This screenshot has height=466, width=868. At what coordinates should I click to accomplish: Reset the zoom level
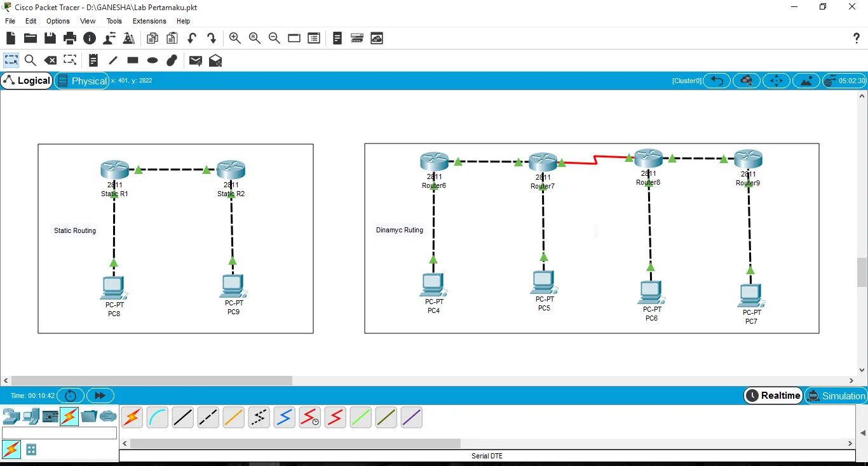coord(255,39)
